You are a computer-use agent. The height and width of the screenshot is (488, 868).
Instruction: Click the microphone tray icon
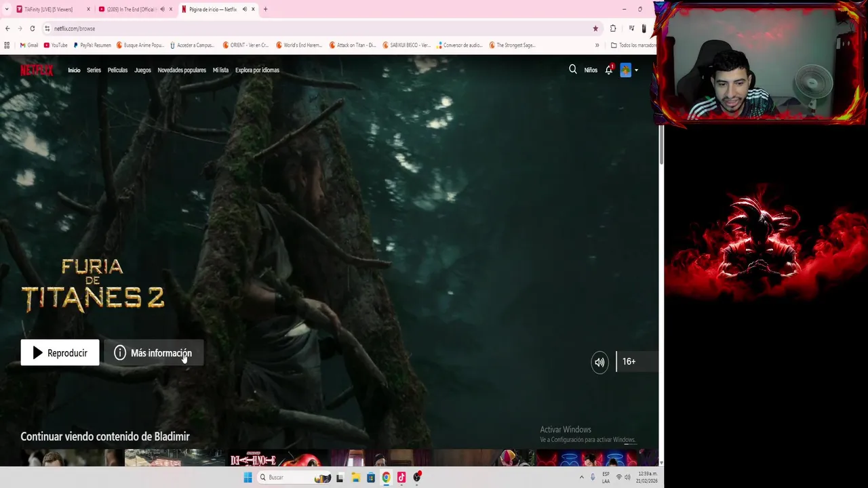(x=593, y=477)
